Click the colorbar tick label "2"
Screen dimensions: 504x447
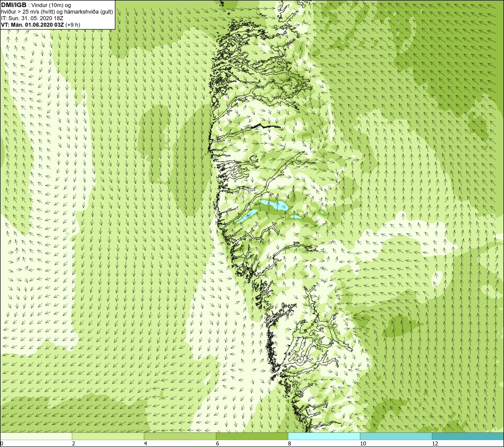coord(74,444)
